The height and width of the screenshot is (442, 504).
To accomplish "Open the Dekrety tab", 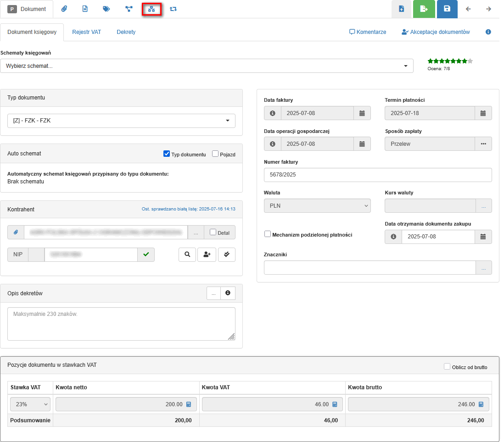I will tap(126, 32).
